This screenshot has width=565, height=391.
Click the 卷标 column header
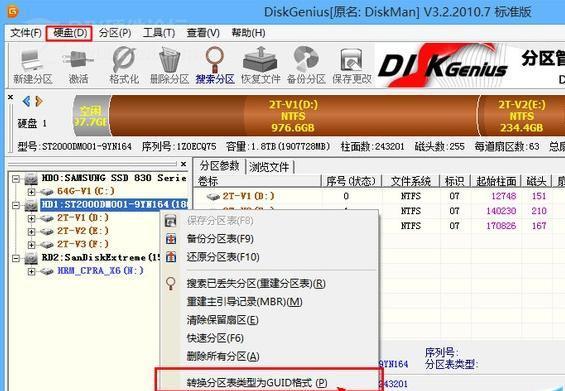point(257,181)
